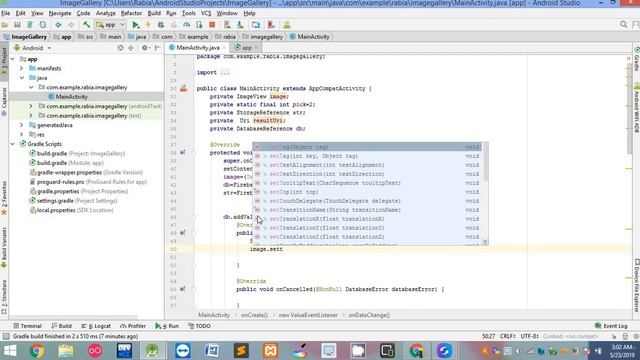Toggle the Captures side tool window
This screenshot has width=640, height=360.
coord(4,101)
